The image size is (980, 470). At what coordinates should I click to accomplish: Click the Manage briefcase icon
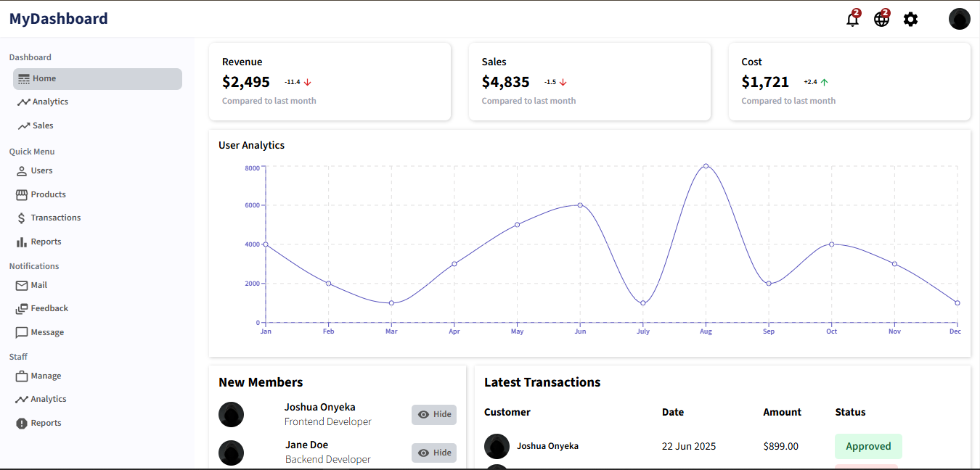click(x=22, y=376)
